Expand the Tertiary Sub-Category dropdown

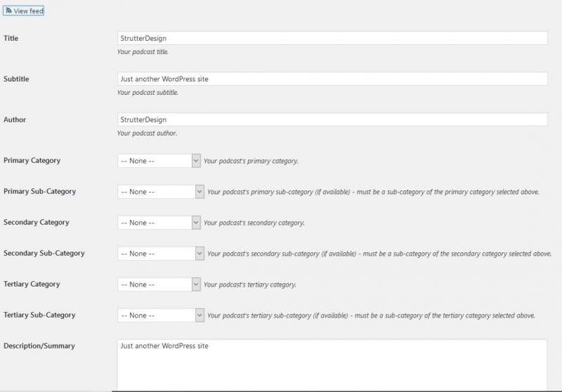pyautogui.click(x=161, y=315)
